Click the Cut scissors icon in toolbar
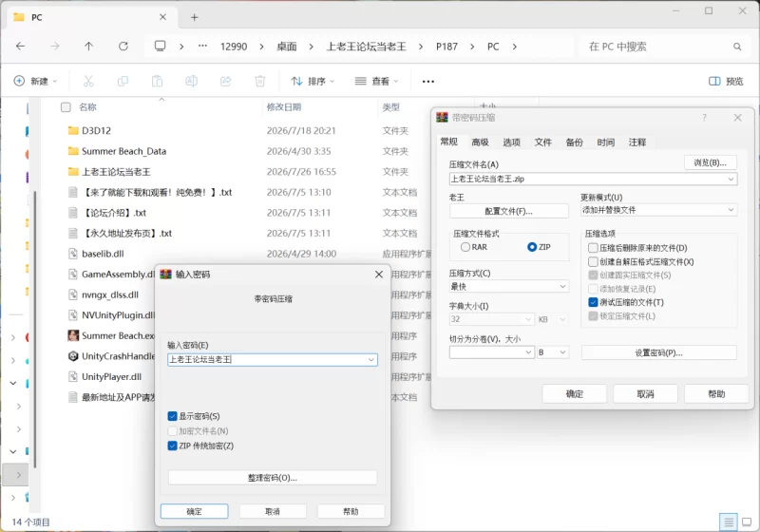Screen dimensions: 760x532 (88, 81)
